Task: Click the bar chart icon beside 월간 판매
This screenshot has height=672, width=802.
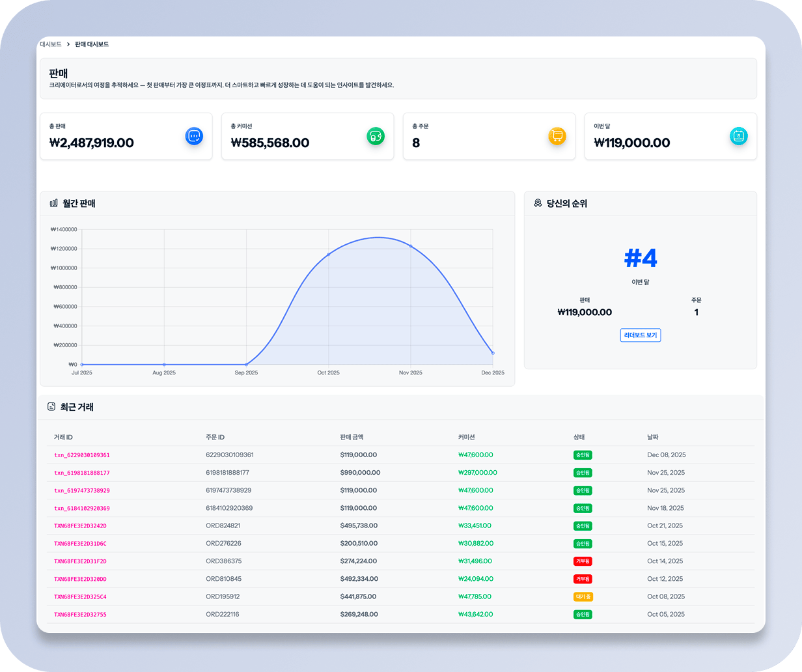Action: click(54, 203)
